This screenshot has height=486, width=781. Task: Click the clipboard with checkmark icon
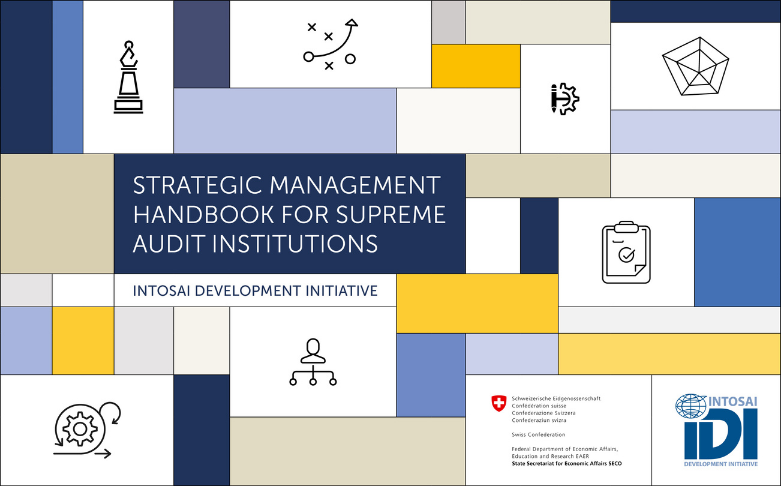625,252
